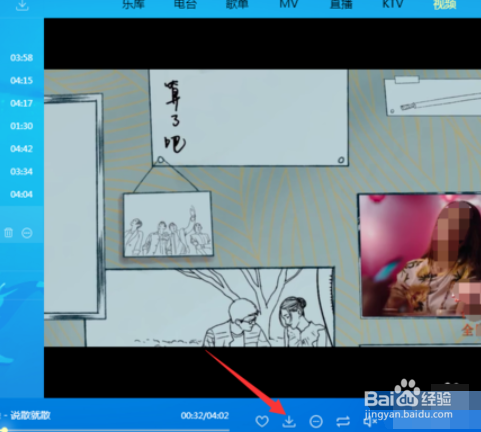Screen dimensions: 481x432
Task: Select the playlist song lasting 03:58
Action: point(21,58)
